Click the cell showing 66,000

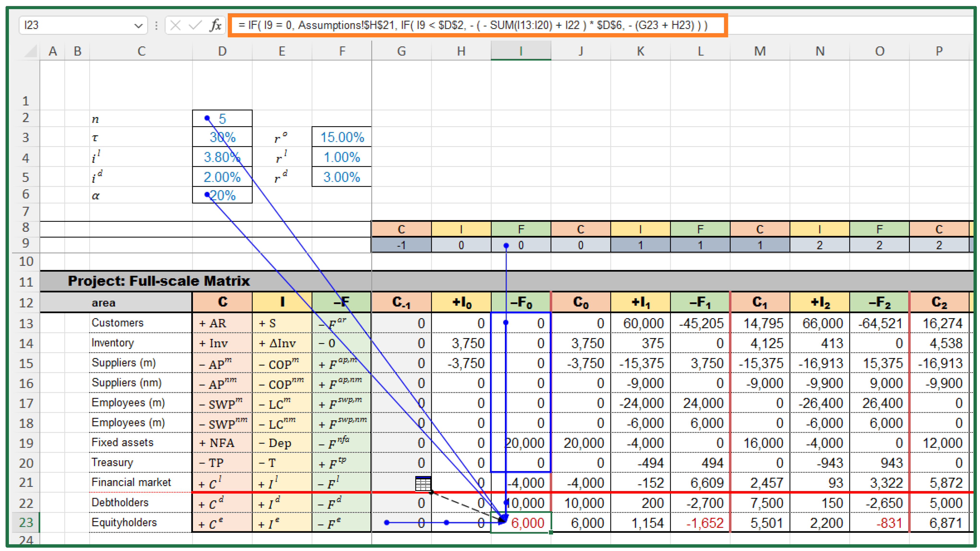[820, 323]
